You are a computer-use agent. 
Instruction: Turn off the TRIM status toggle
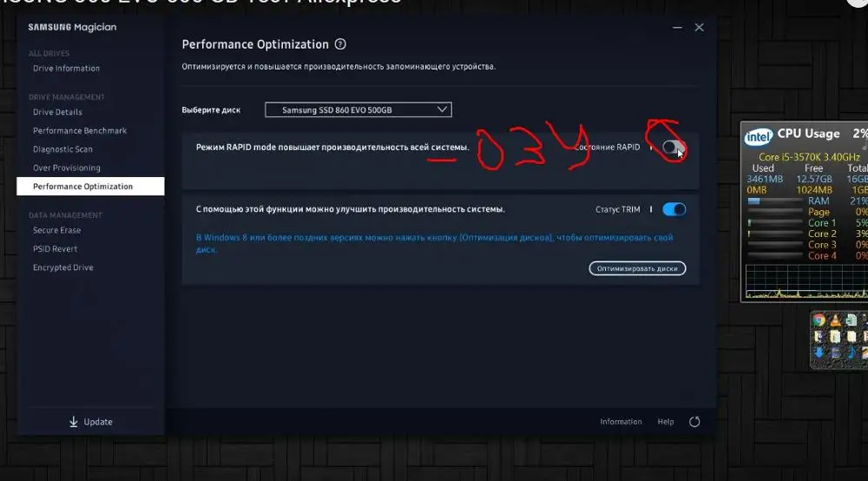674,209
